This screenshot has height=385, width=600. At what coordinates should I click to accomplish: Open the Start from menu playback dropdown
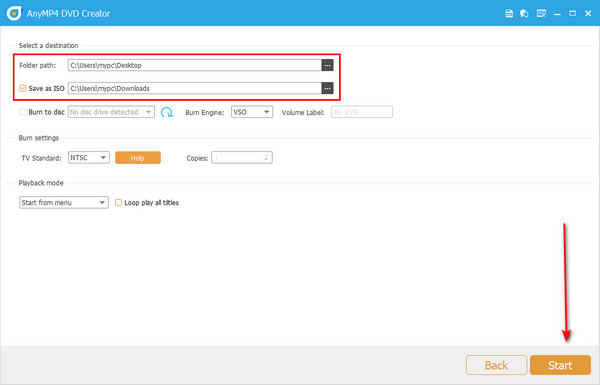click(x=64, y=202)
